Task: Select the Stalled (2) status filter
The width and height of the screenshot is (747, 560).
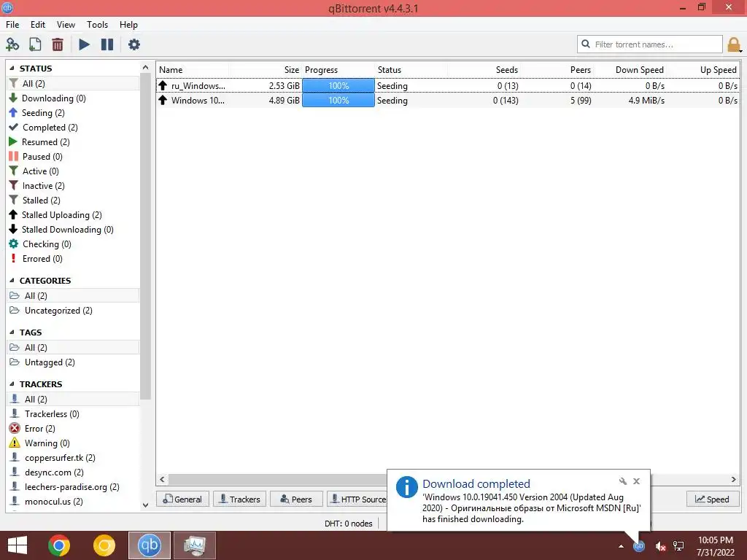Action: 74,201
